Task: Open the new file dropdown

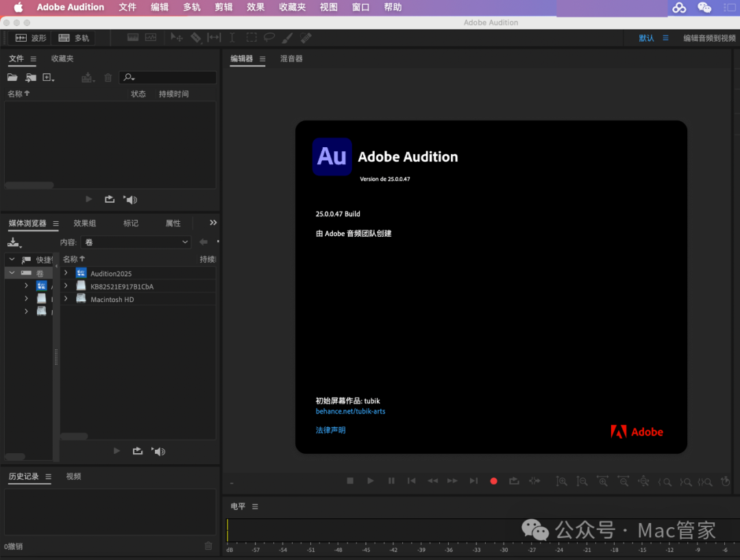Action: [48, 77]
